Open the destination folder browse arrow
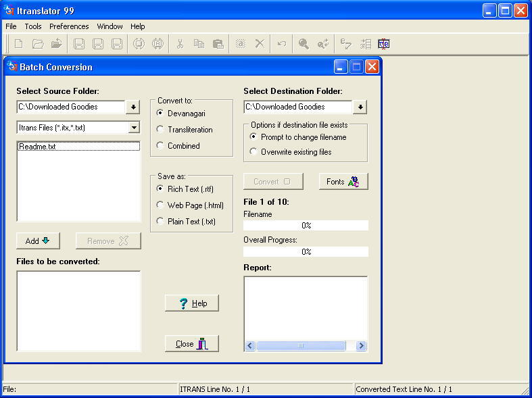532x398 pixels. (x=360, y=107)
